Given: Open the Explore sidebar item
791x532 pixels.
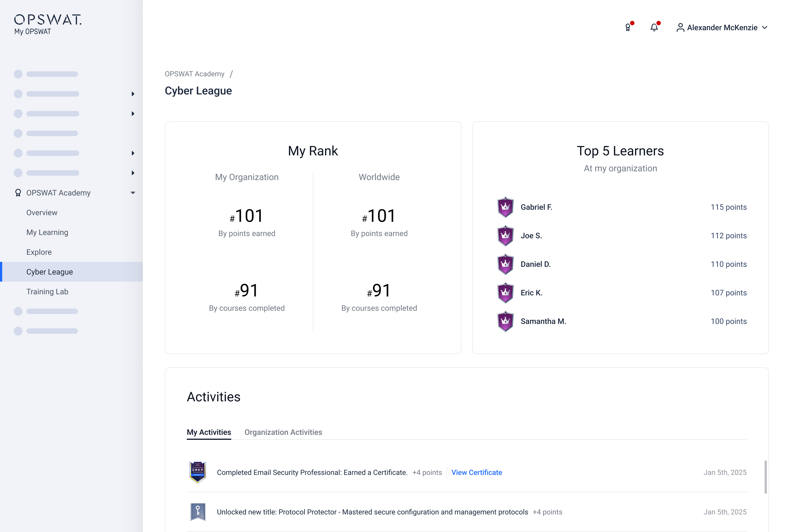Looking at the screenshot, I should [39, 252].
